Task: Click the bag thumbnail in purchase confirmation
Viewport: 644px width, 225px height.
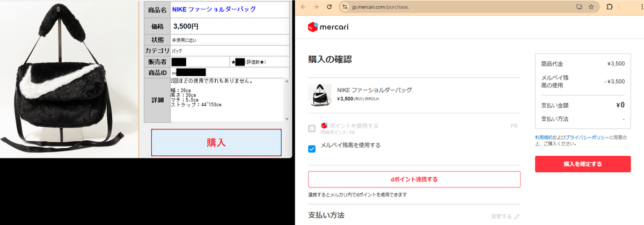Action: 319,95
